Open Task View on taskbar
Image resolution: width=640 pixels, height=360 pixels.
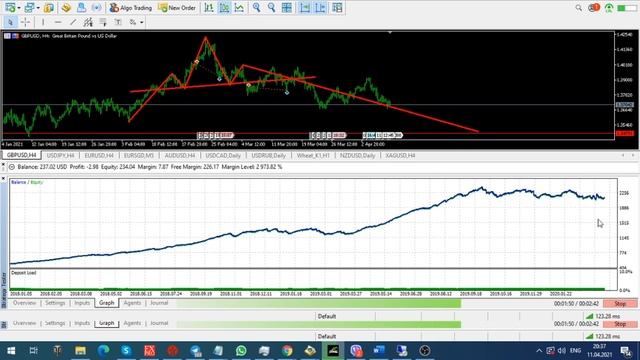[x=34, y=351]
